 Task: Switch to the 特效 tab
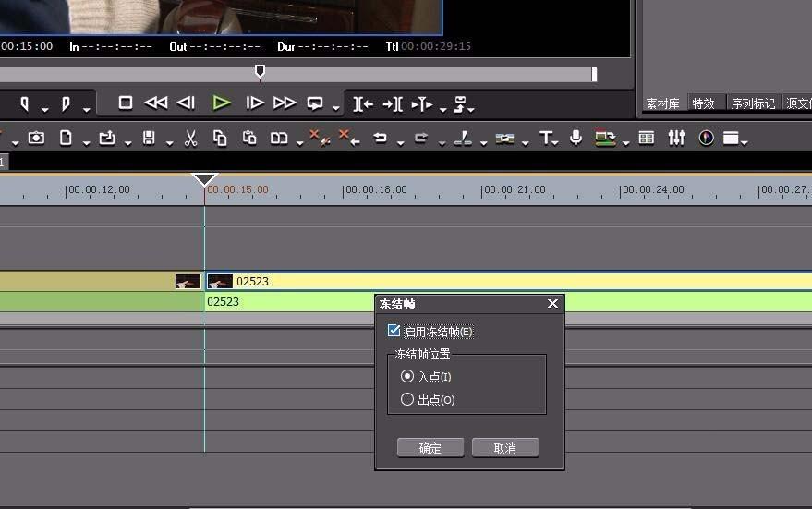coord(704,103)
